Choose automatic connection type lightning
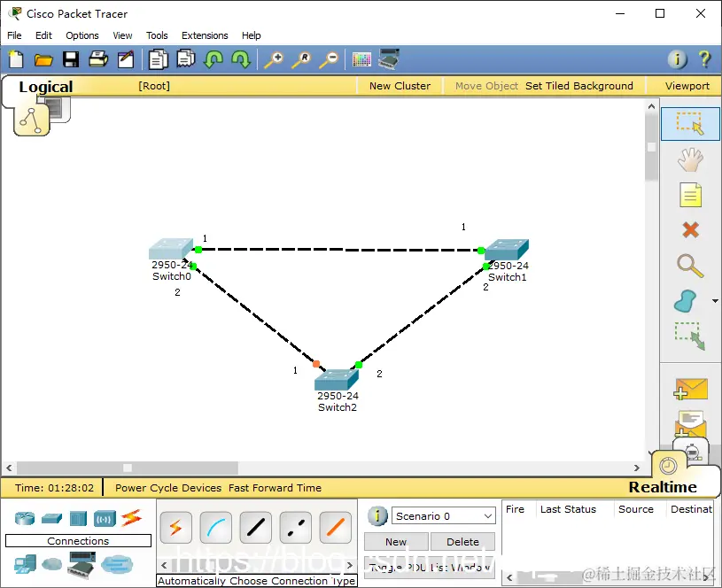The height and width of the screenshot is (588, 722). coord(176,527)
